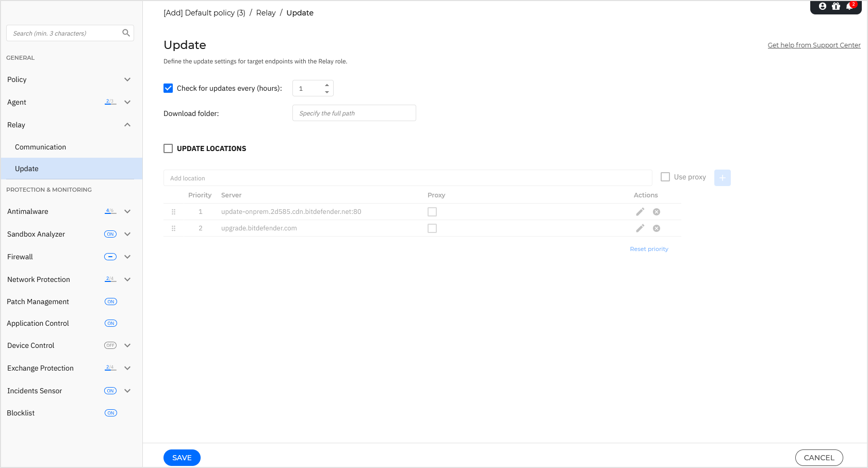
Task: Click the SAVE button
Action: tap(182, 458)
